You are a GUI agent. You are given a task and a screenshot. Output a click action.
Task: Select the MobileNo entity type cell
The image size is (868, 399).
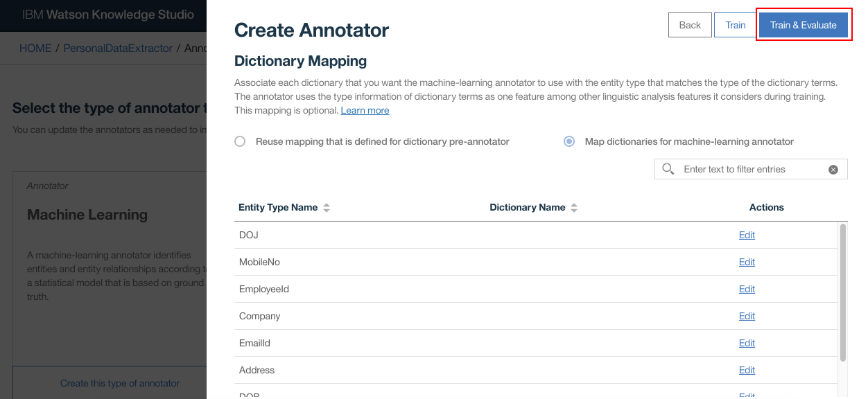(x=259, y=262)
